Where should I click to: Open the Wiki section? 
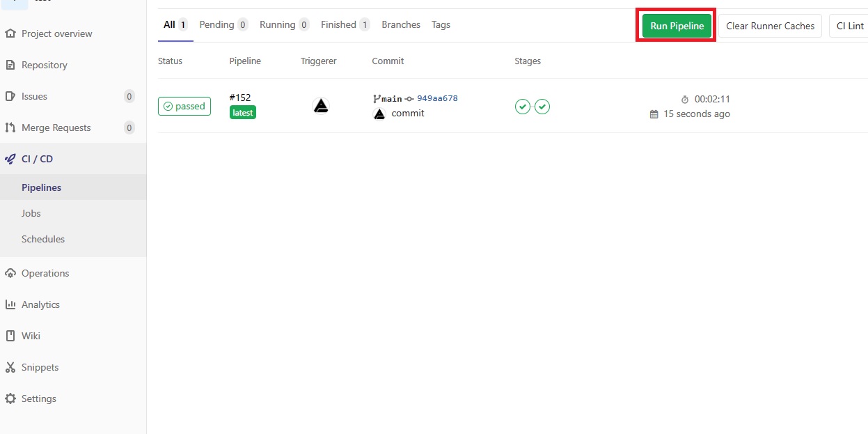(31, 336)
